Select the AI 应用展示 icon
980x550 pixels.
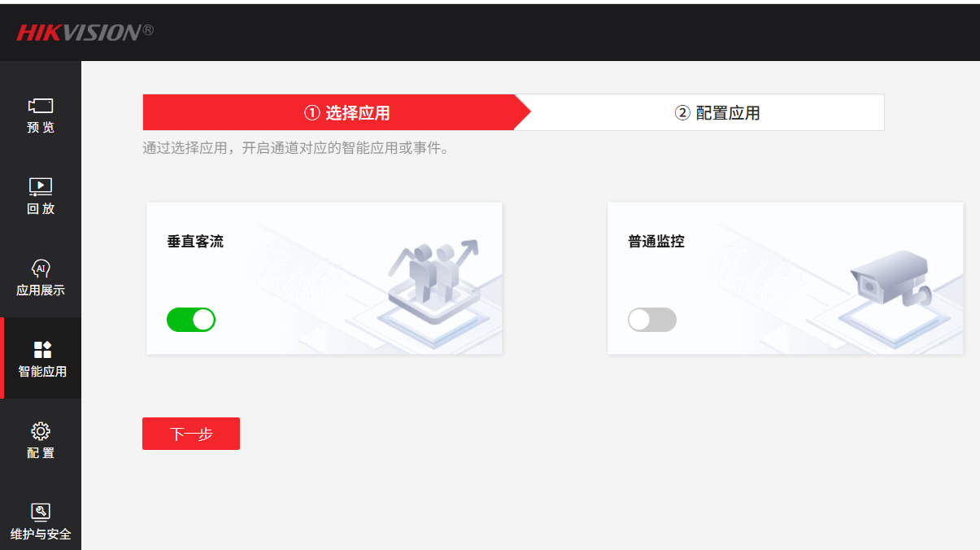click(x=41, y=268)
